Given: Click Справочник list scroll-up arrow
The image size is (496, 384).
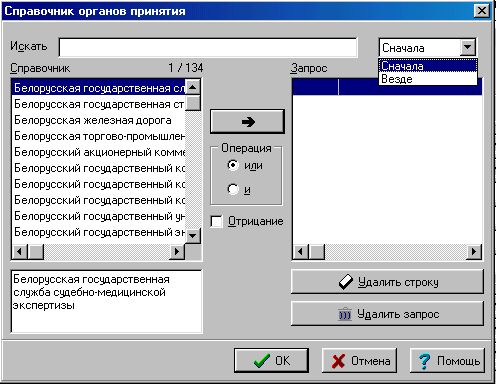Looking at the screenshot, I should click(193, 87).
